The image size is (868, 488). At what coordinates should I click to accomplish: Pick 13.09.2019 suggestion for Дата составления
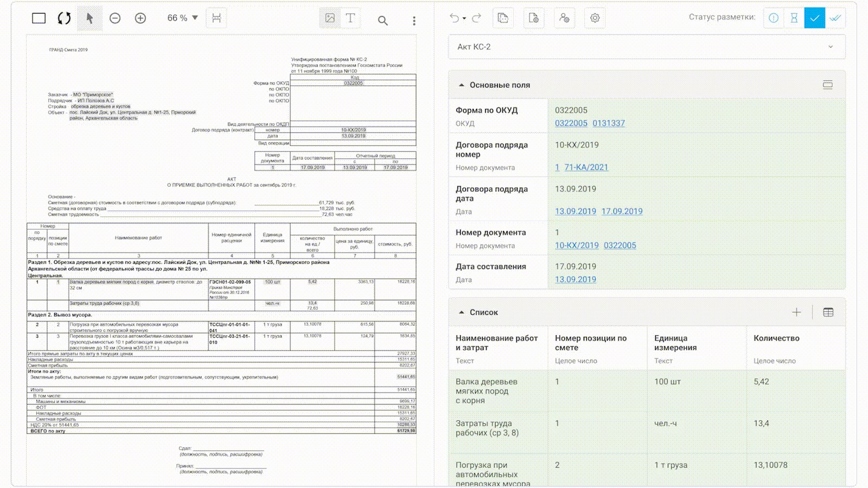click(x=576, y=280)
